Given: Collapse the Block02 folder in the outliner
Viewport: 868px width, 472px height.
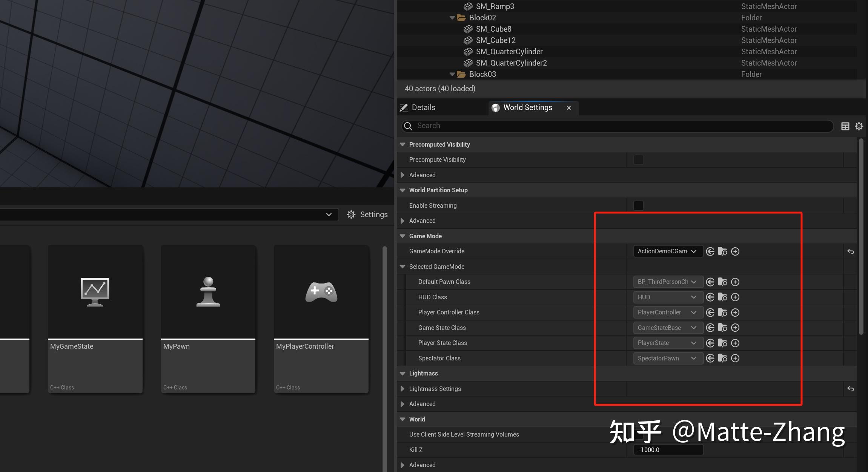Looking at the screenshot, I should [452, 17].
